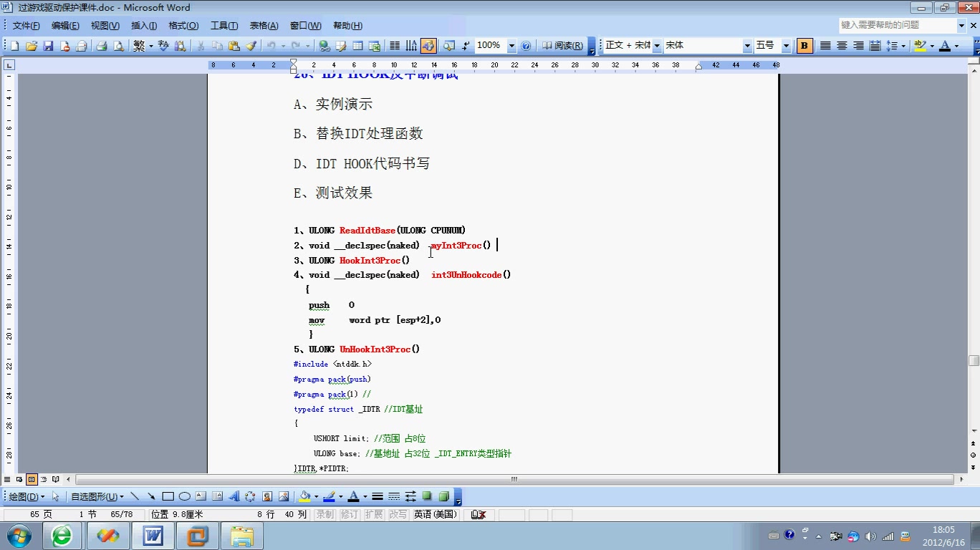Click the Copy icon
Image resolution: width=980 pixels, height=550 pixels.
click(x=217, y=46)
